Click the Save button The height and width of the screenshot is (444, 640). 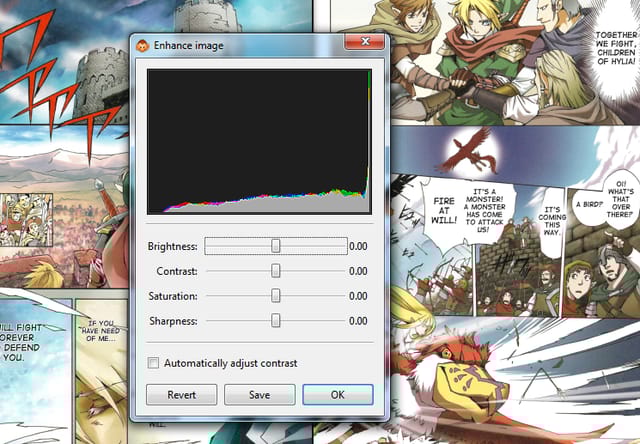(260, 395)
